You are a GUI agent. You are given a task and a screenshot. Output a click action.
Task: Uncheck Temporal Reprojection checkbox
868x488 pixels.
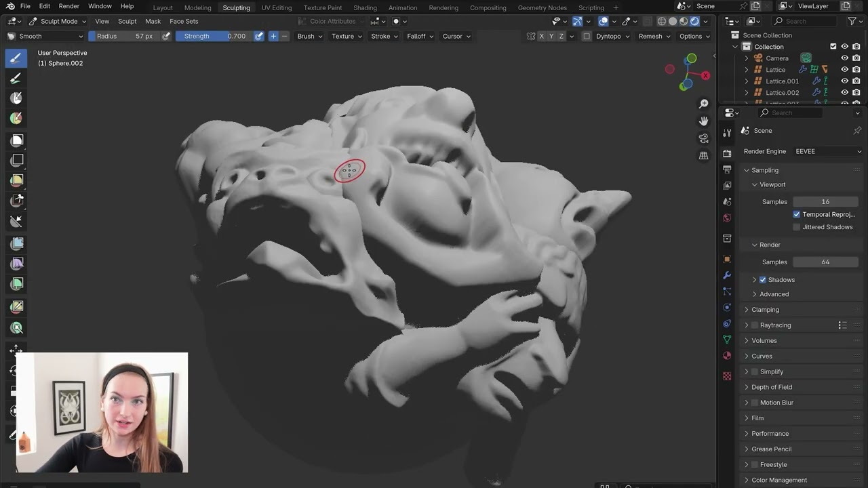797,214
